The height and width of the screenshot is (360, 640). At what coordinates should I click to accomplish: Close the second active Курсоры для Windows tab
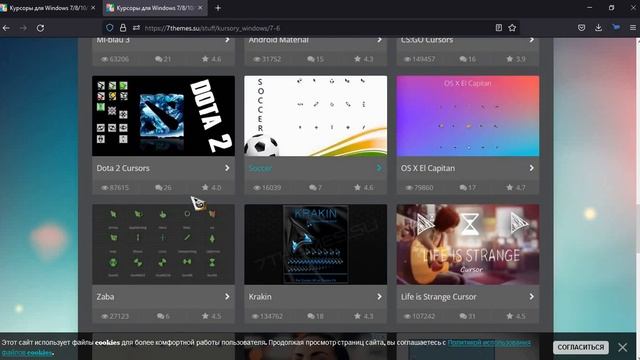point(200,8)
